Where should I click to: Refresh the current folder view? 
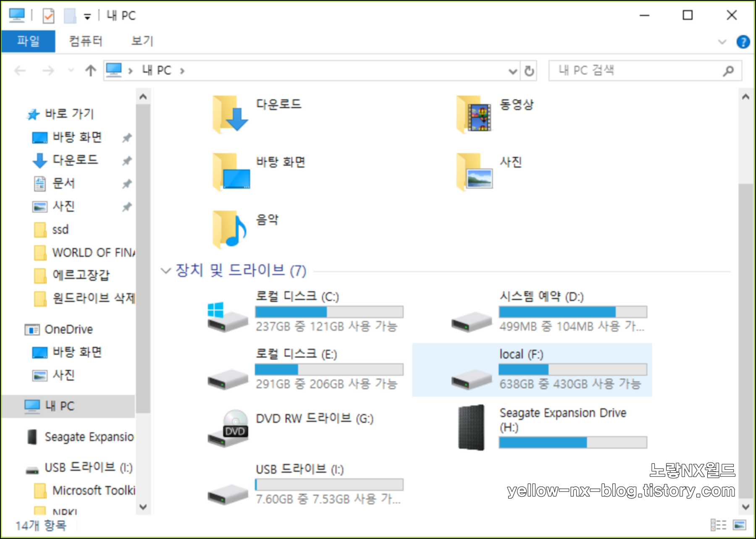point(529,71)
